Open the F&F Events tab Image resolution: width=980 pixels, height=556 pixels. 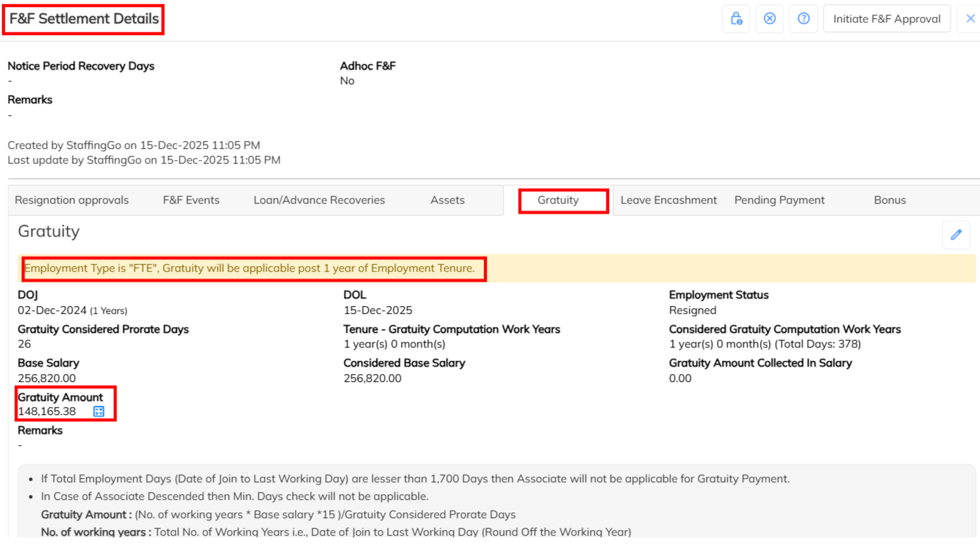click(191, 200)
